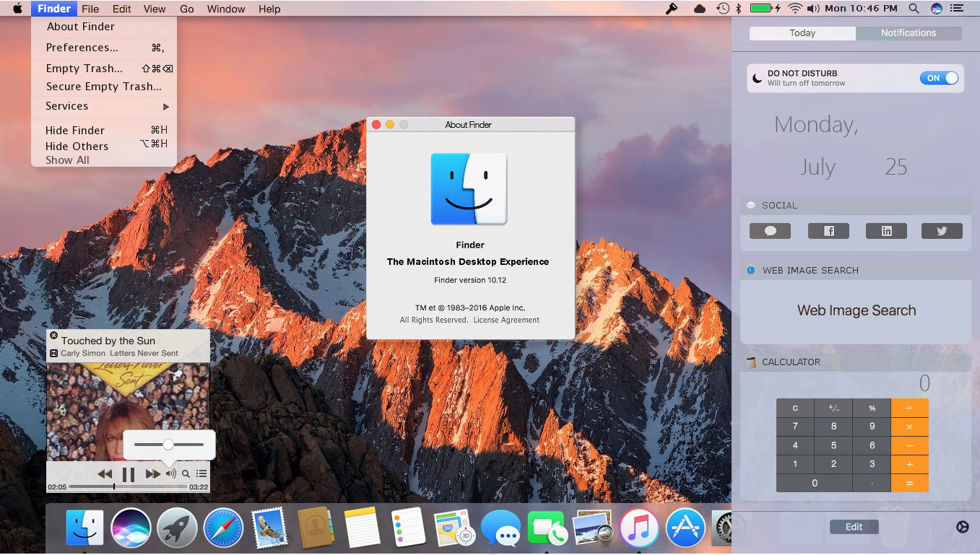980x555 pixels.
Task: Click the Messages social button
Action: 770,231
